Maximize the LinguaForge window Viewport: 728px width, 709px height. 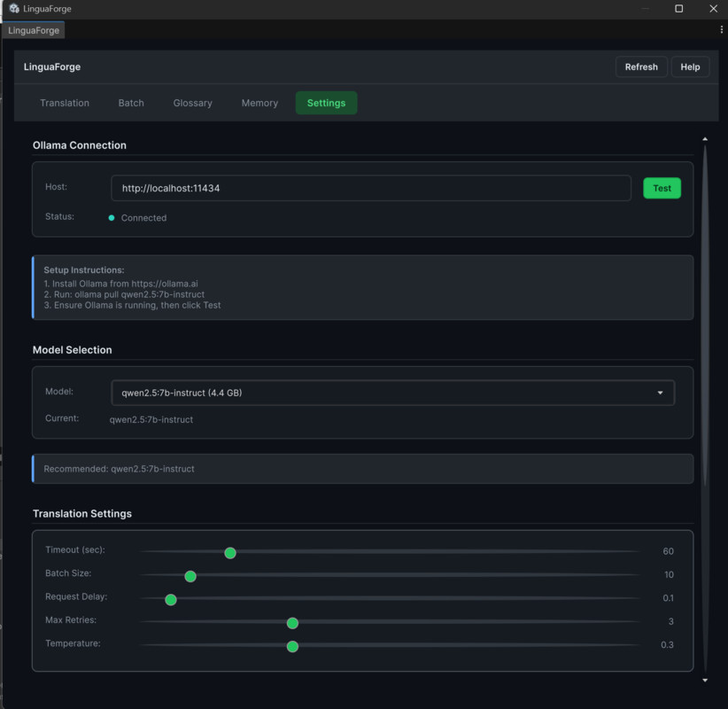click(679, 9)
